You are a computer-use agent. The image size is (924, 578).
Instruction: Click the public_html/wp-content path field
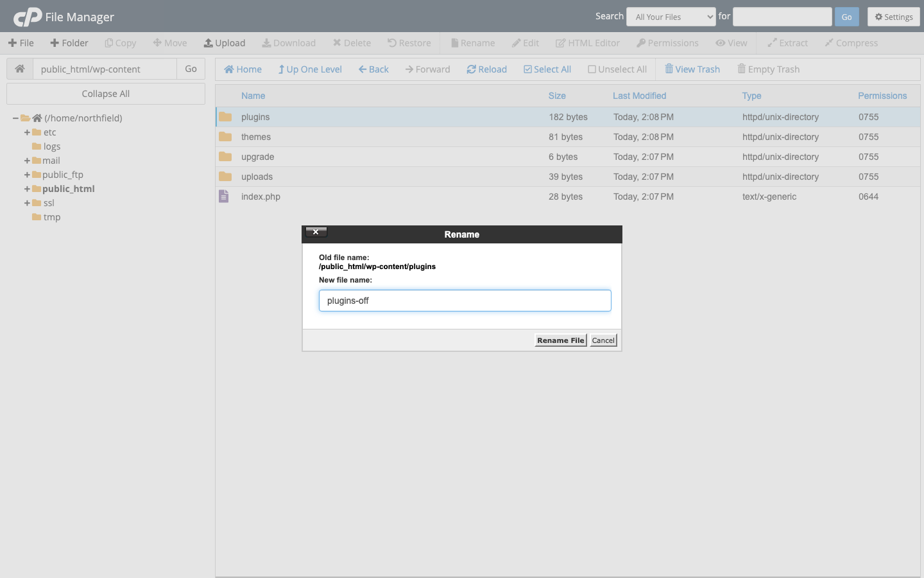pyautogui.click(x=105, y=69)
